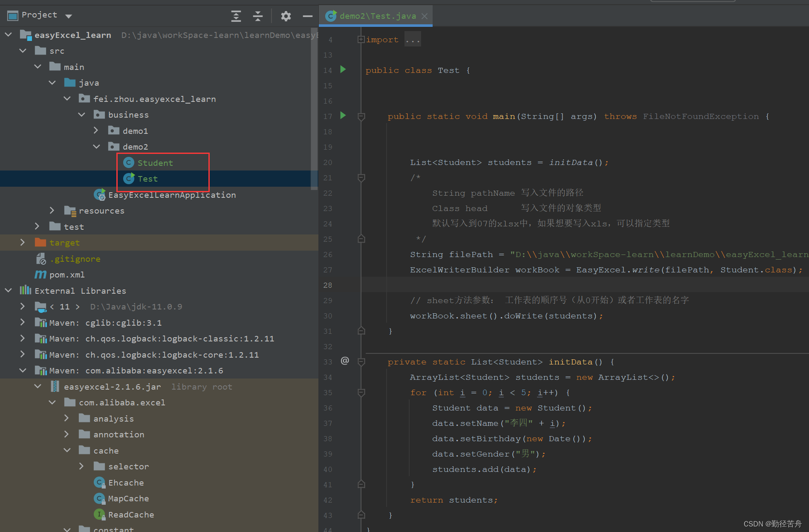Collapse the cache package
Viewport: 809px width, 532px height.
pos(67,450)
